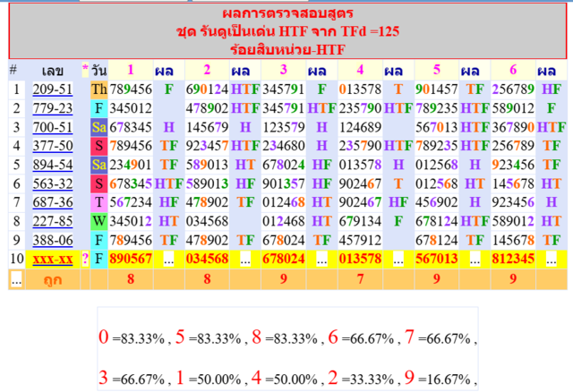The width and height of the screenshot is (573, 392).
Task: Open the 209-51 number link
Action: (53, 89)
